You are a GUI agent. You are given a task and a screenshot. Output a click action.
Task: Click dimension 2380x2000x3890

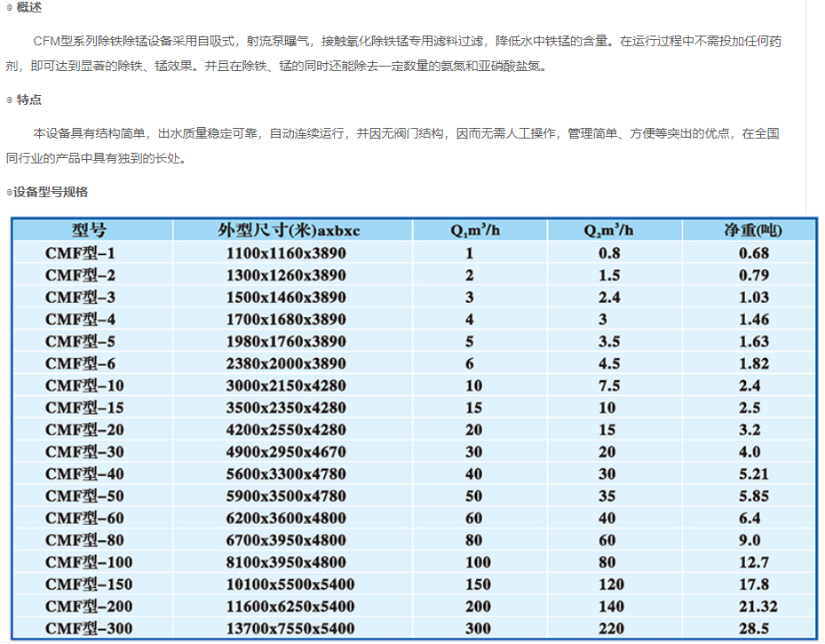tap(286, 363)
